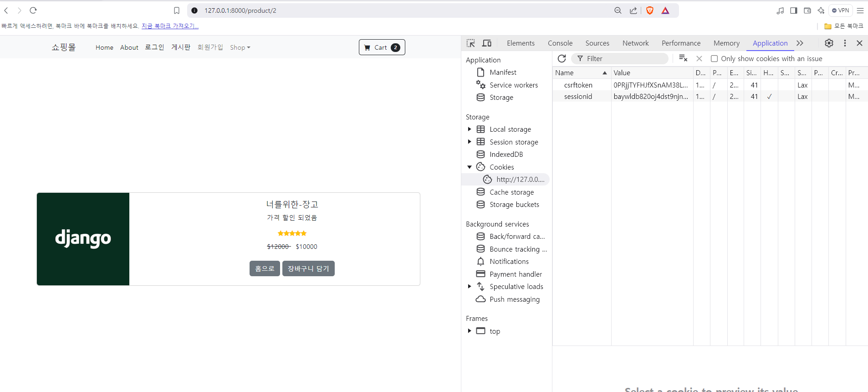Select the csrftoken cookie row
868x392 pixels.
(710, 85)
